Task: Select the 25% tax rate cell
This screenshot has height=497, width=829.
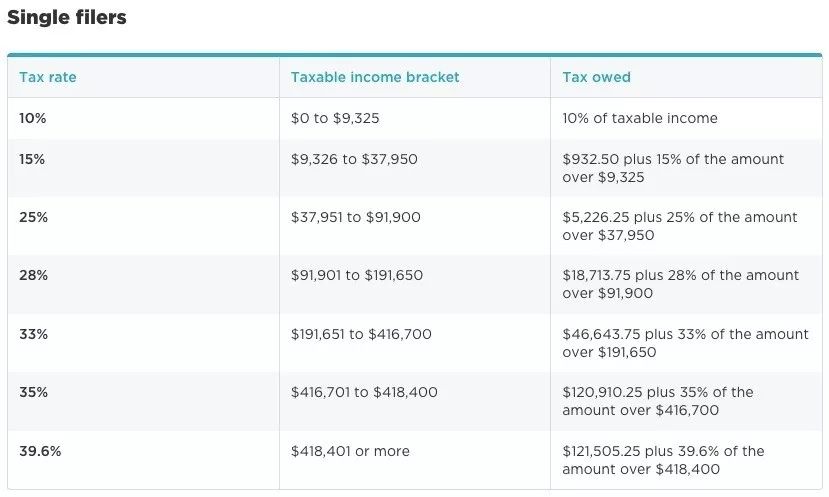Action: (x=33, y=217)
